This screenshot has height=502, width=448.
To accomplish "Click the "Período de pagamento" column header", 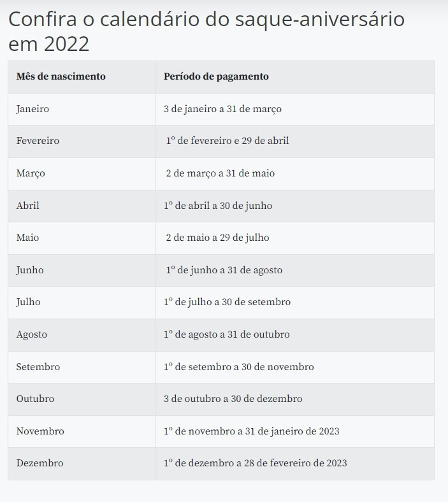I will point(216,76).
